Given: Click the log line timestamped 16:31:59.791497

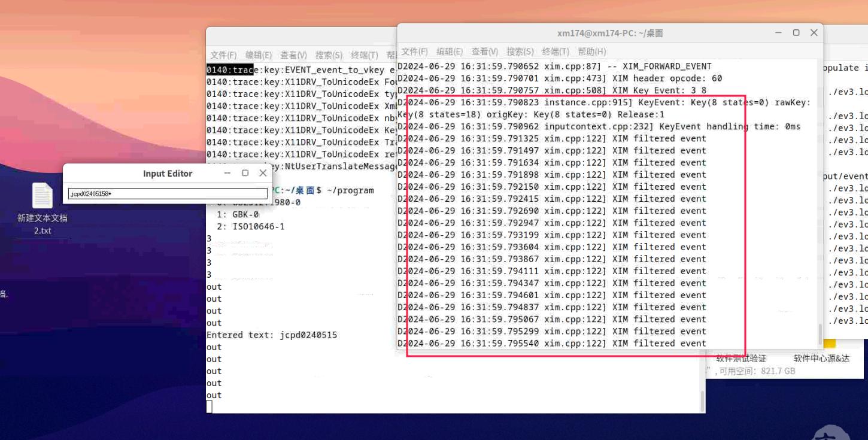Looking at the screenshot, I should 552,150.
